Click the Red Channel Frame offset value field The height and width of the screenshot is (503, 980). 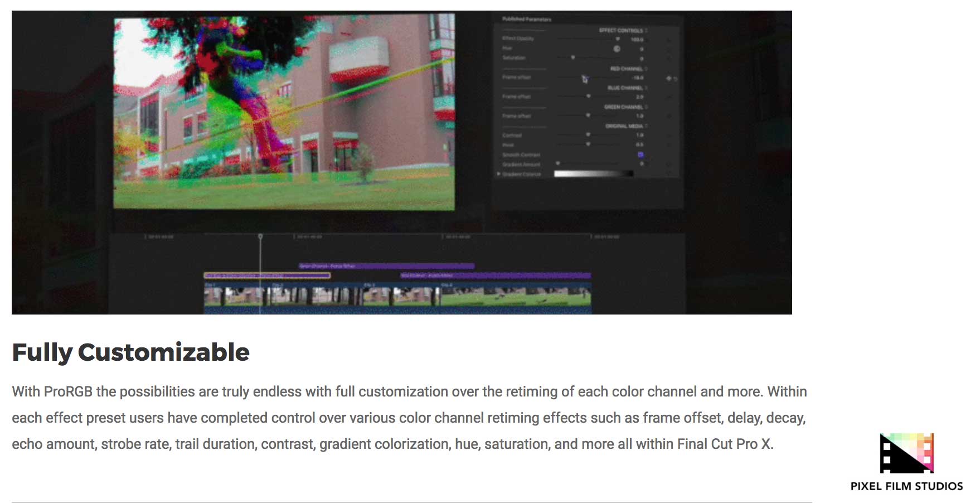pyautogui.click(x=638, y=78)
